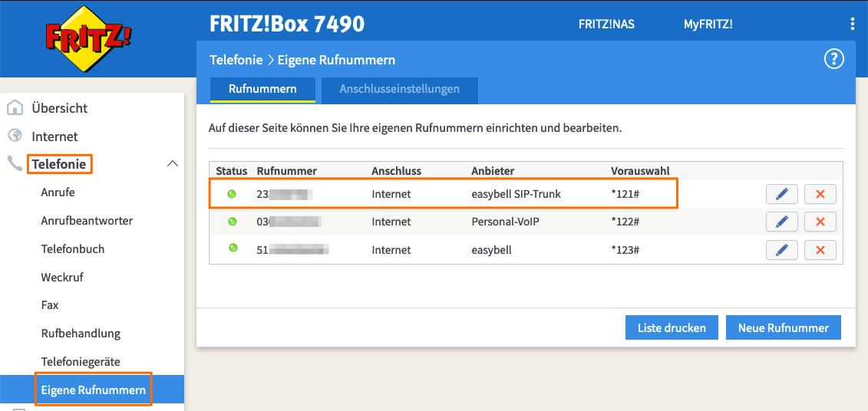Edit the easybell SIP-Trunk number
868x411 pixels.
tap(781, 194)
